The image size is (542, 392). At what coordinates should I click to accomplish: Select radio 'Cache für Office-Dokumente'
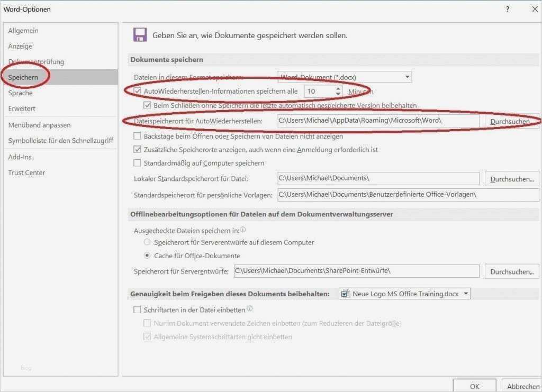click(x=147, y=255)
